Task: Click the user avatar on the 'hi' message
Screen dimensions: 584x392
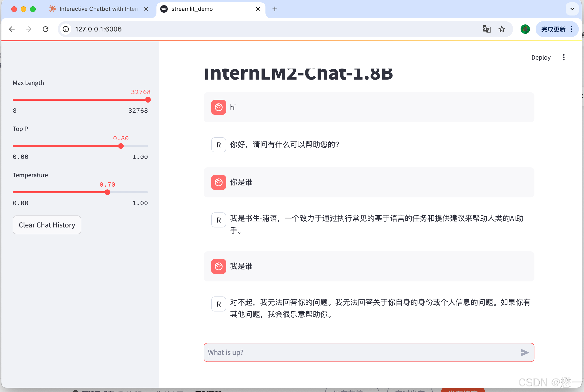Action: pyautogui.click(x=218, y=107)
